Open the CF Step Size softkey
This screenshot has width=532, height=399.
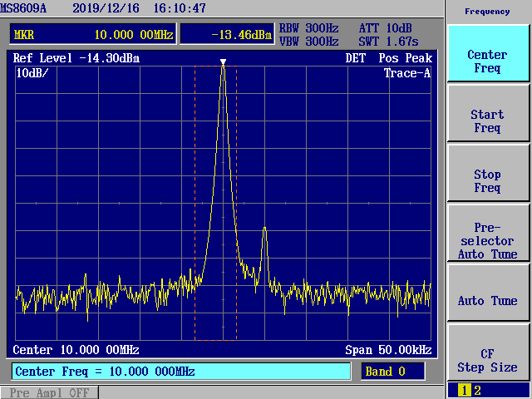pos(488,352)
